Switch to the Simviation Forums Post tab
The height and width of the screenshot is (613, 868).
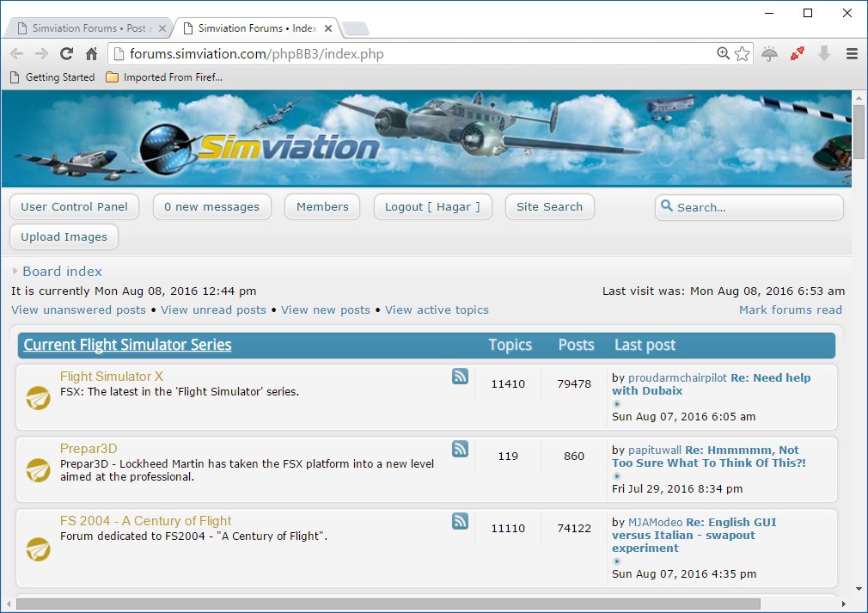(x=89, y=28)
